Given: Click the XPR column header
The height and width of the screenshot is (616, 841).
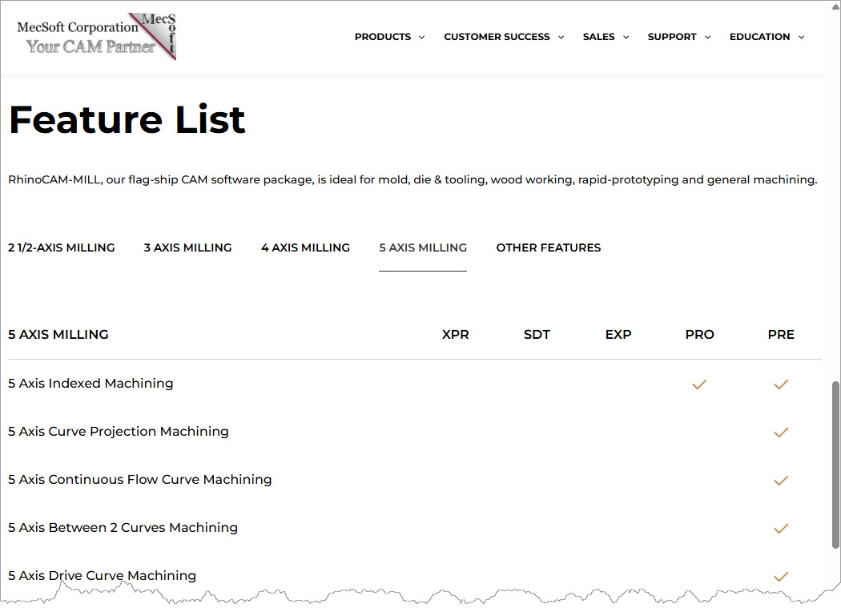Looking at the screenshot, I should click(455, 335).
